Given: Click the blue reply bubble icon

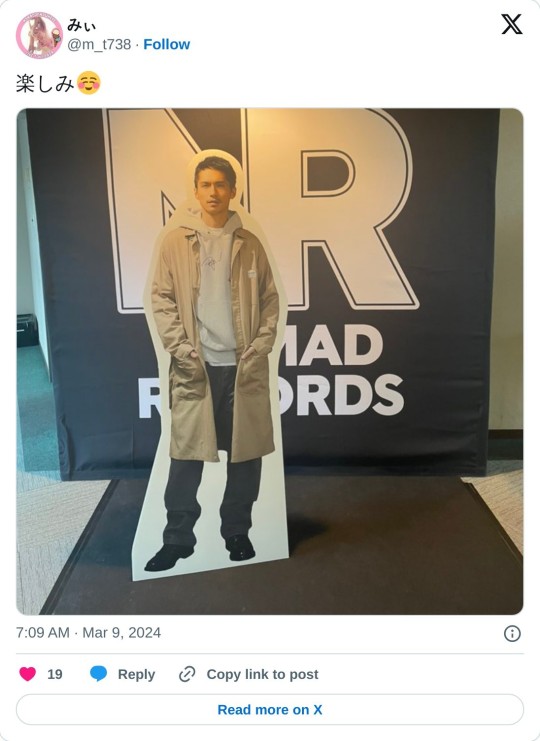Looking at the screenshot, I should point(98,674).
